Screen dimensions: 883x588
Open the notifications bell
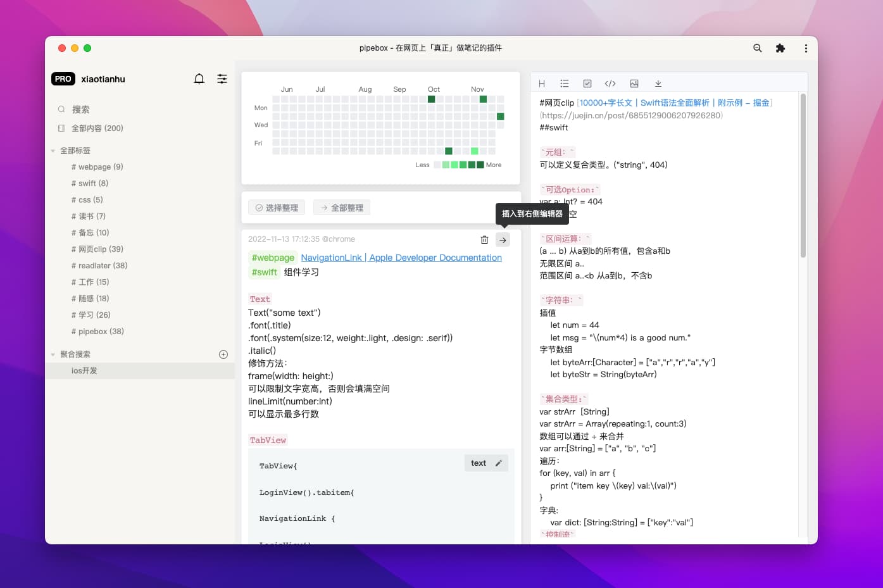pyautogui.click(x=199, y=79)
